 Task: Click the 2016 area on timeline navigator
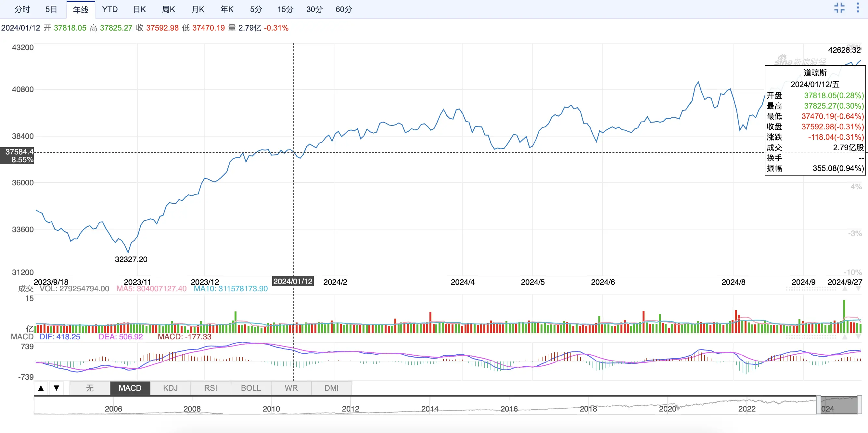509,408
